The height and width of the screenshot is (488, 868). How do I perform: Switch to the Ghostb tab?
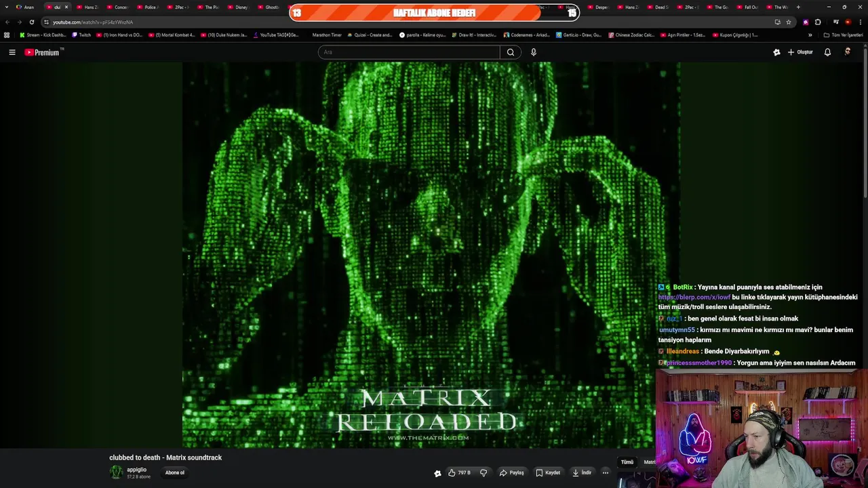click(x=269, y=7)
